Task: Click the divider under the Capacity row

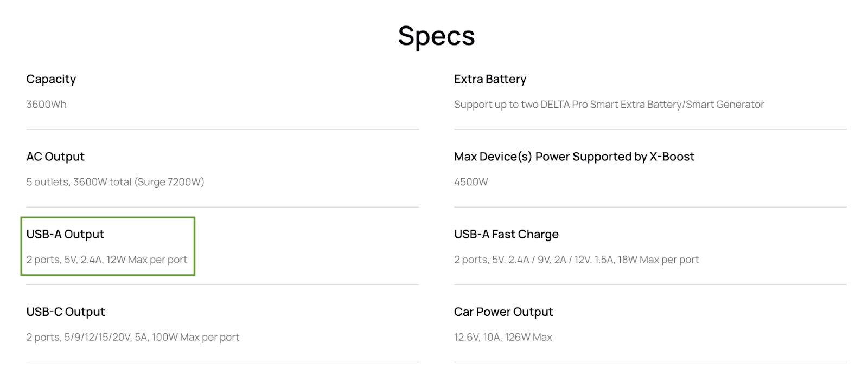Action: 222,129
